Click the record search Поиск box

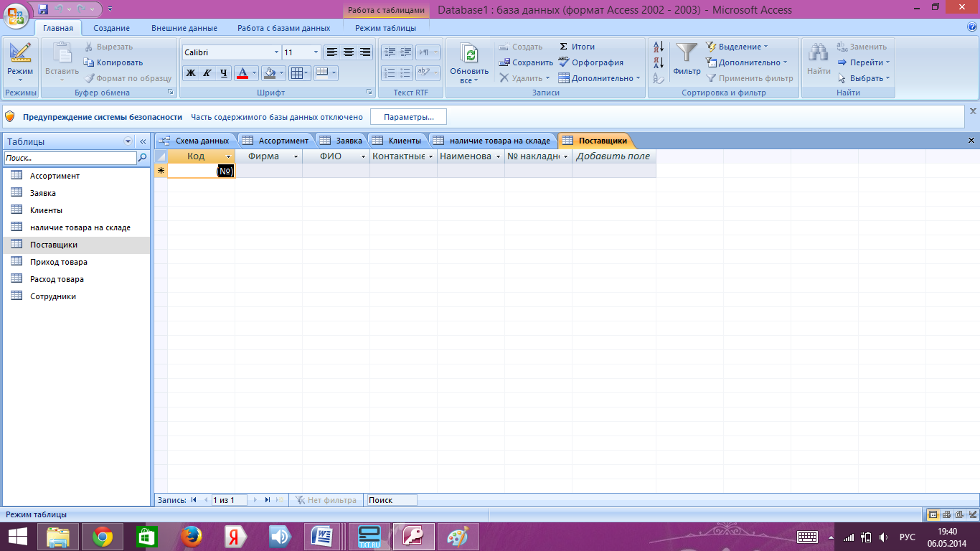pos(392,500)
